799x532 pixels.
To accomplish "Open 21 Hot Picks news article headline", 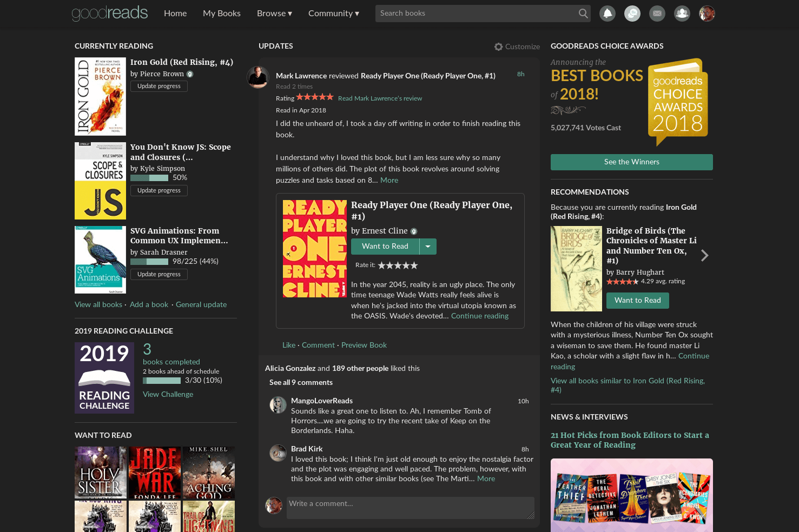I will point(630,440).
